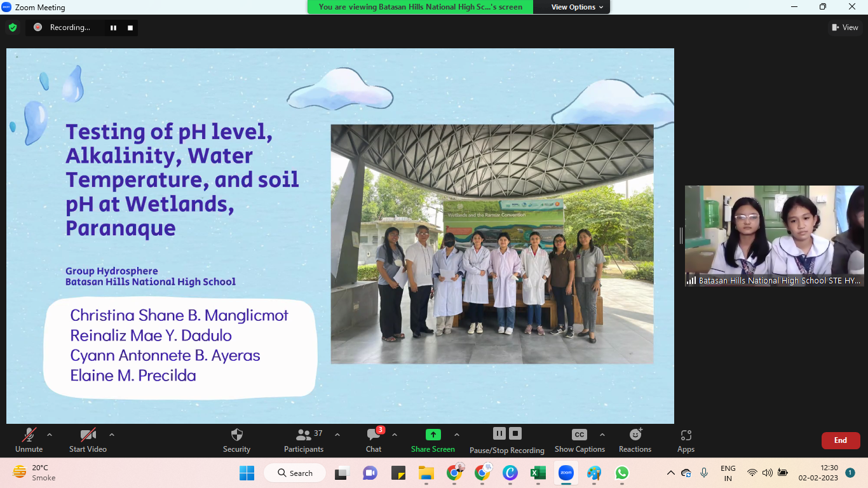Viewport: 868px width, 488px height.
Task: Open the View menu at top right
Action: pyautogui.click(x=845, y=27)
